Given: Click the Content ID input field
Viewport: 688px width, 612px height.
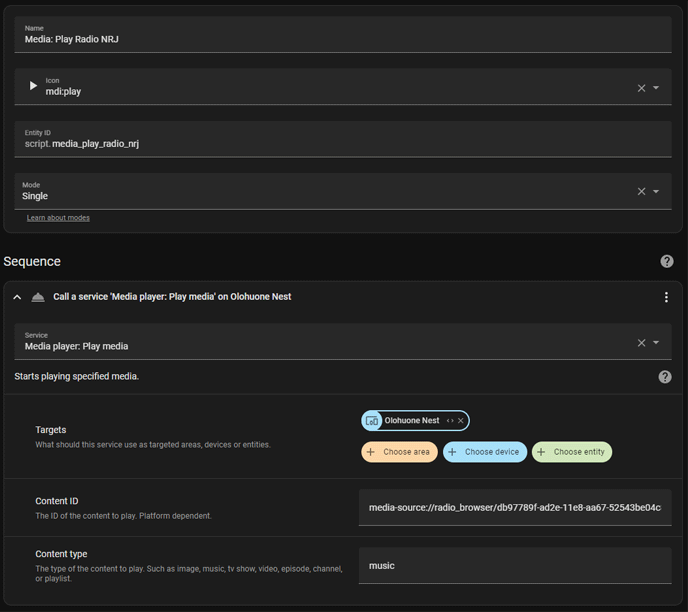Looking at the screenshot, I should tap(515, 508).
